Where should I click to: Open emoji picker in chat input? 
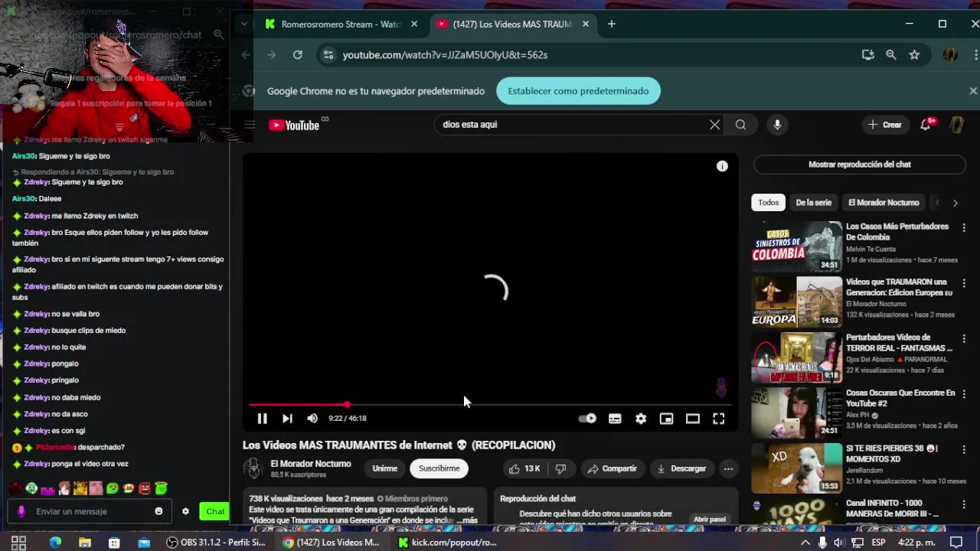click(x=158, y=511)
